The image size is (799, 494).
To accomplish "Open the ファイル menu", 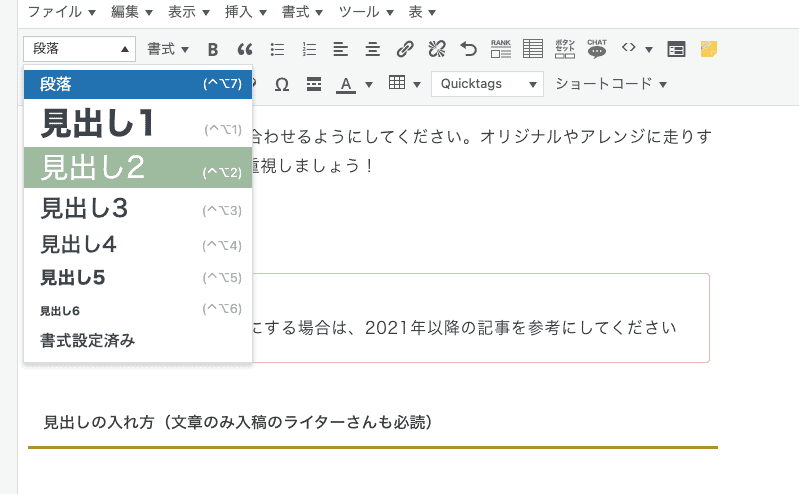I will tap(62, 12).
